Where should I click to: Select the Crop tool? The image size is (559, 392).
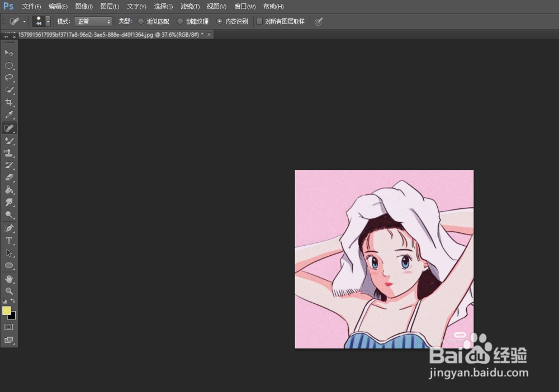9,102
